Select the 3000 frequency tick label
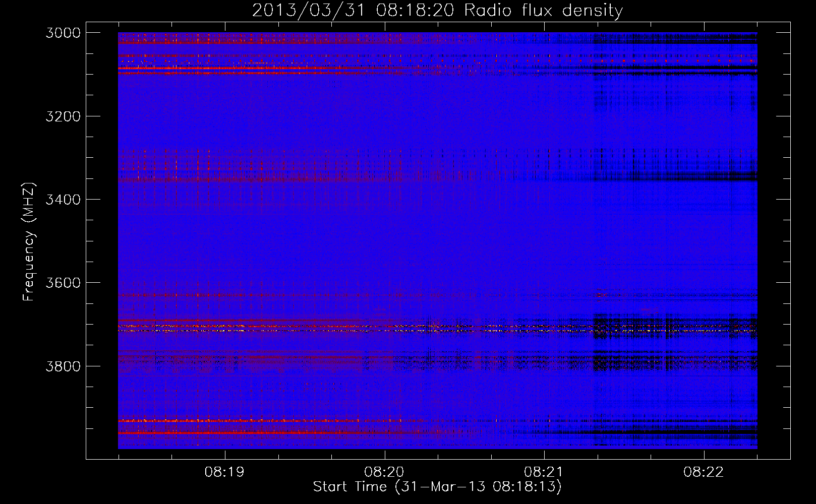Image resolution: width=816 pixels, height=504 pixels. tap(63, 33)
